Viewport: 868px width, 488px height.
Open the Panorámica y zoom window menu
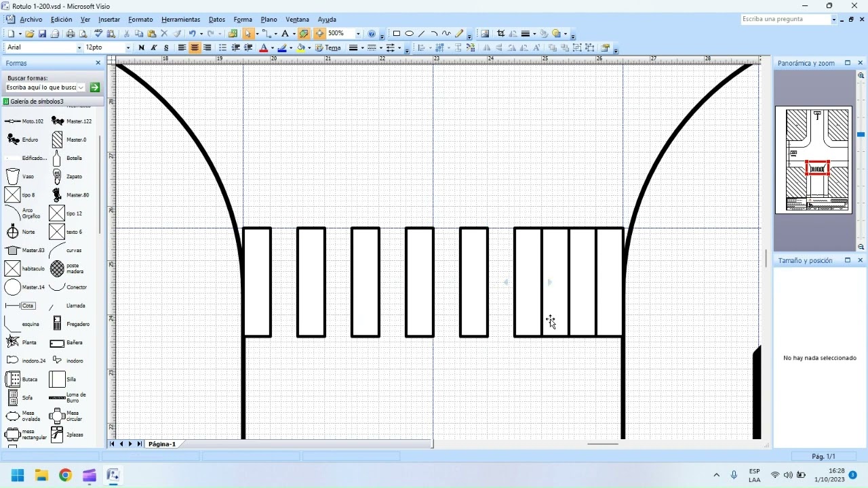[x=848, y=63]
